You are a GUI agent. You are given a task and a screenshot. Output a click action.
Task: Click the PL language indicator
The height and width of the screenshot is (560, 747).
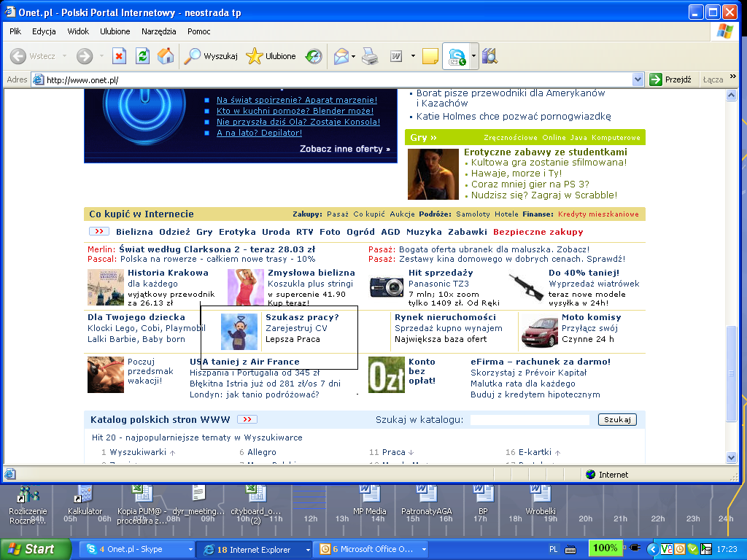[553, 549]
